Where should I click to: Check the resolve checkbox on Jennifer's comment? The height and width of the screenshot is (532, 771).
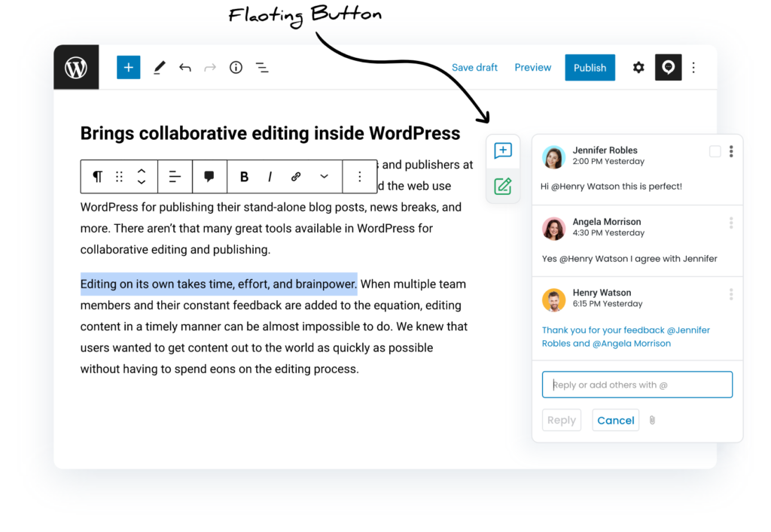pyautogui.click(x=715, y=151)
